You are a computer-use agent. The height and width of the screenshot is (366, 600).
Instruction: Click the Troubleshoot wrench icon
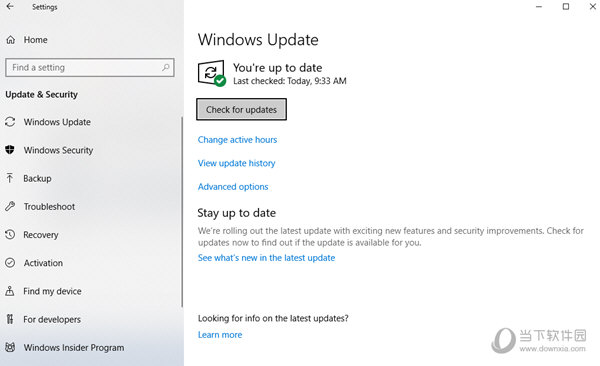click(10, 206)
